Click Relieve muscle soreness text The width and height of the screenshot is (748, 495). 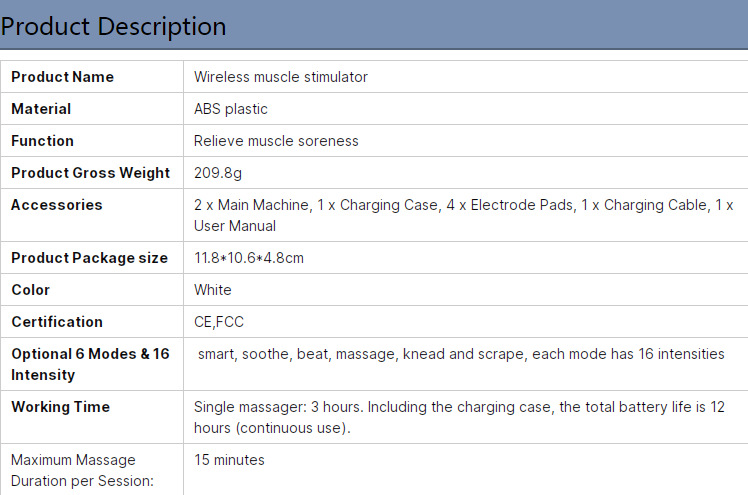tap(276, 141)
